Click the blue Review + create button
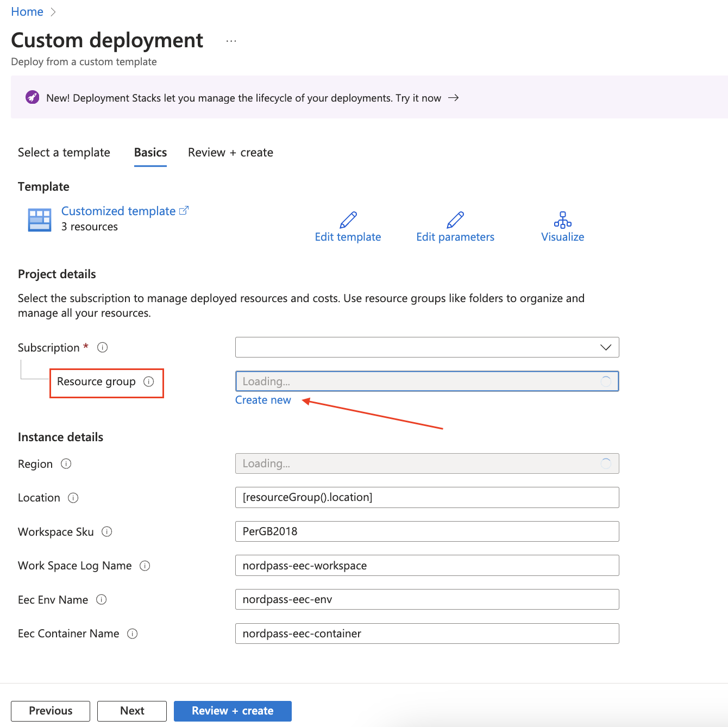The height and width of the screenshot is (727, 728). click(x=233, y=711)
